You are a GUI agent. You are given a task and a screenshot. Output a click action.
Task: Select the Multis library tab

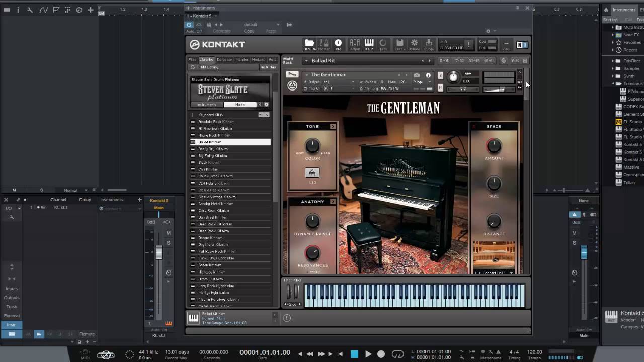[240, 105]
